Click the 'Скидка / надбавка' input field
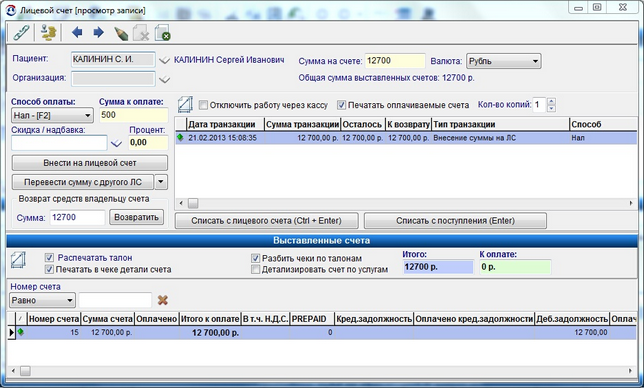 coord(59,143)
